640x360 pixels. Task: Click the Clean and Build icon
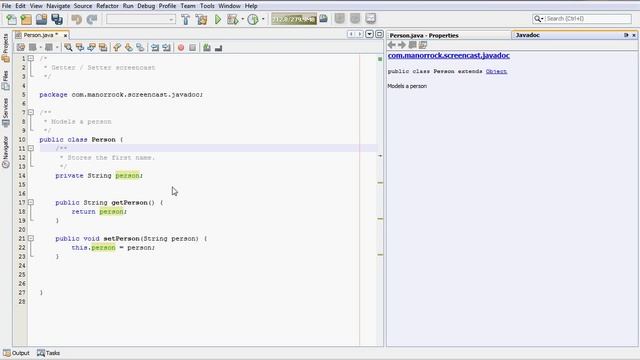[x=201, y=19]
